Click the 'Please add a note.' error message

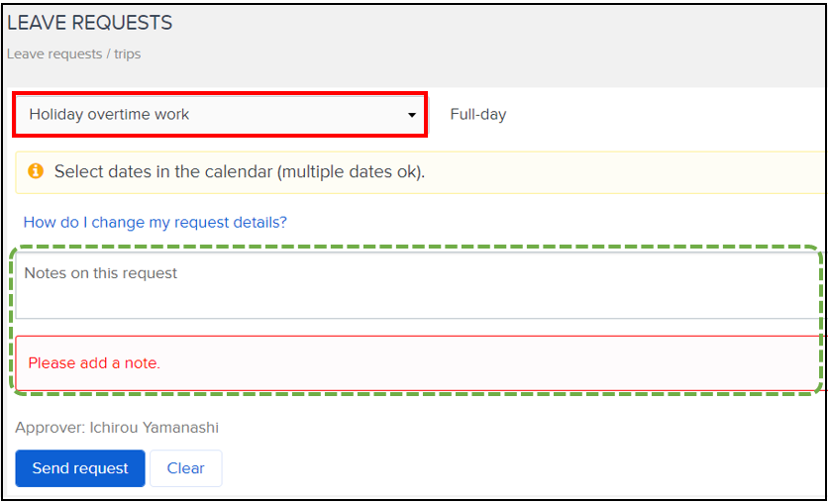(x=94, y=363)
